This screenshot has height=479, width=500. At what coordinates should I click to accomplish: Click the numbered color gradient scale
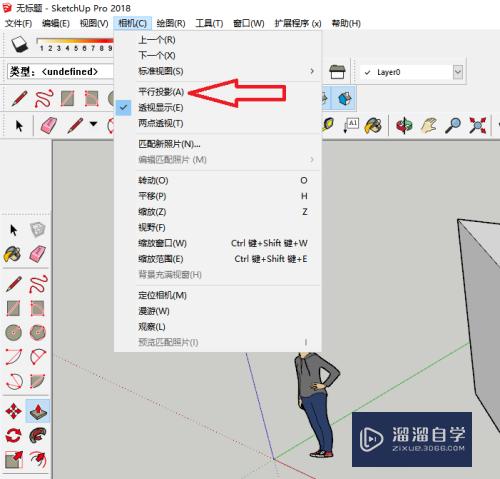click(x=75, y=44)
